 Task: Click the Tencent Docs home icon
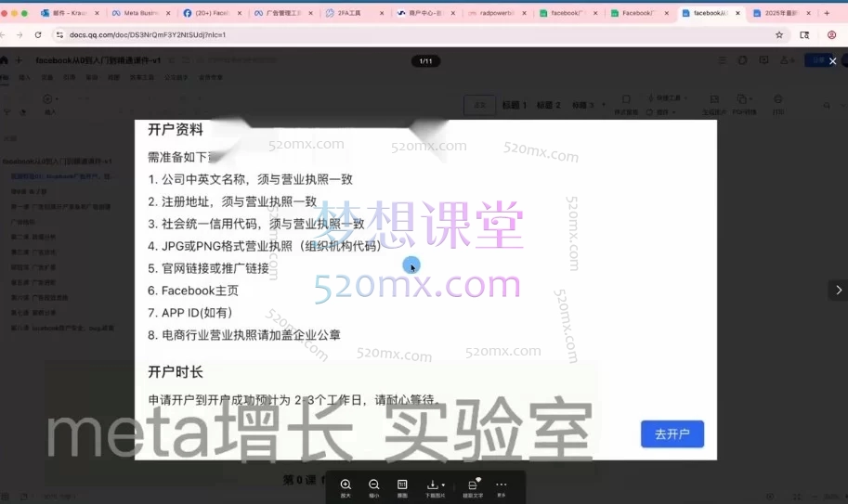pos(5,60)
